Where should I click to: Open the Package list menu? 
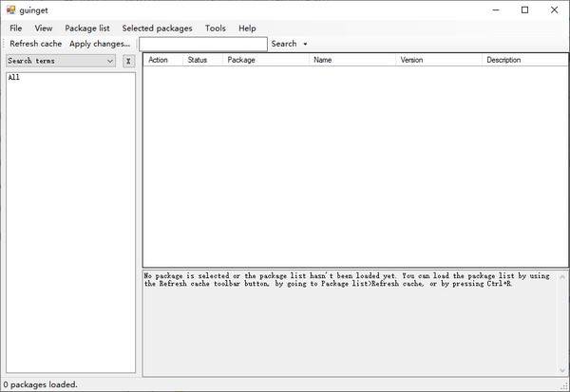tap(87, 28)
